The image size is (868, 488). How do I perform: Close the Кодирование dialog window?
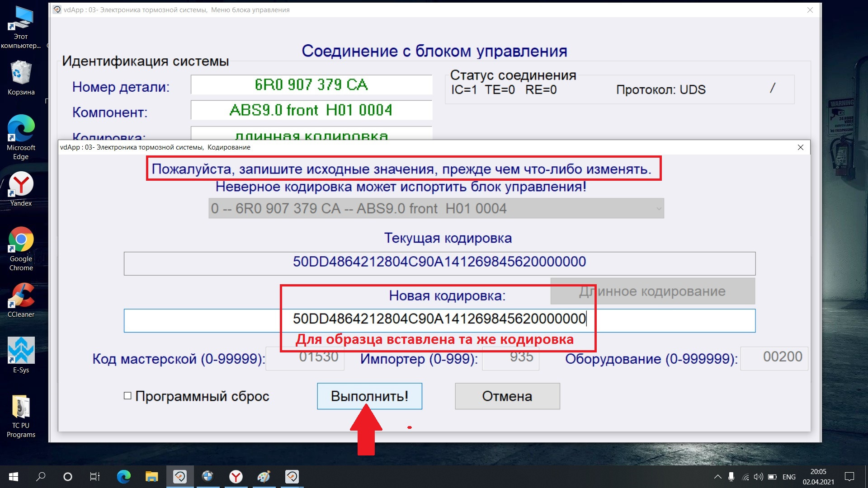pyautogui.click(x=800, y=147)
